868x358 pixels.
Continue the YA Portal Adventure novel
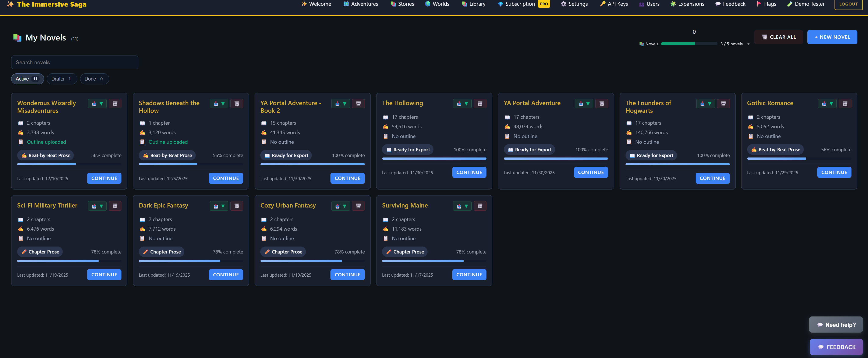pos(591,172)
